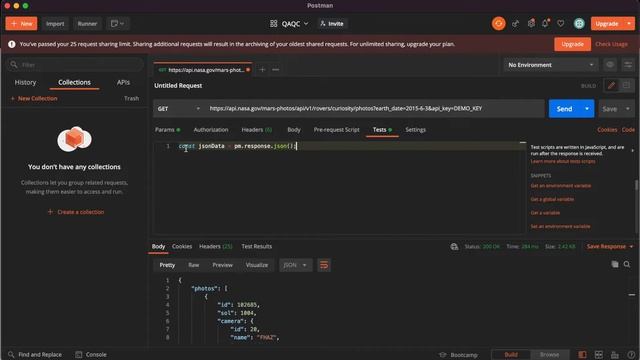This screenshot has width=640, height=360.
Task: Open the tab options ellipsis menu
Action: [x=276, y=70]
